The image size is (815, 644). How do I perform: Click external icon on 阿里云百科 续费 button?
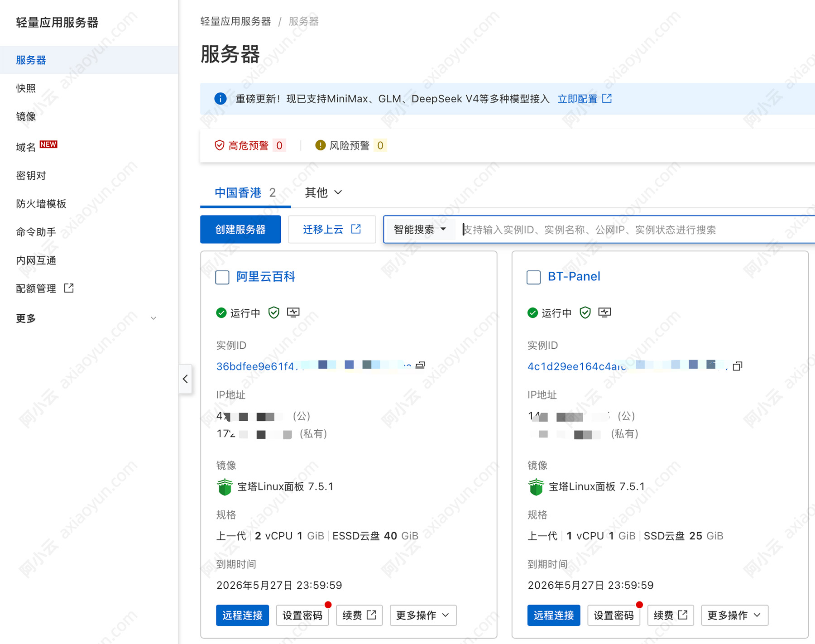click(x=372, y=615)
